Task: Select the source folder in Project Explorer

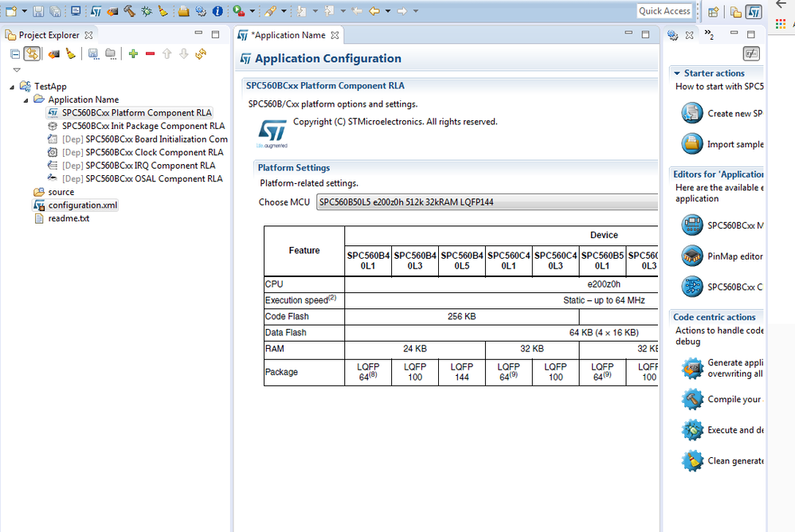Action: click(x=61, y=192)
